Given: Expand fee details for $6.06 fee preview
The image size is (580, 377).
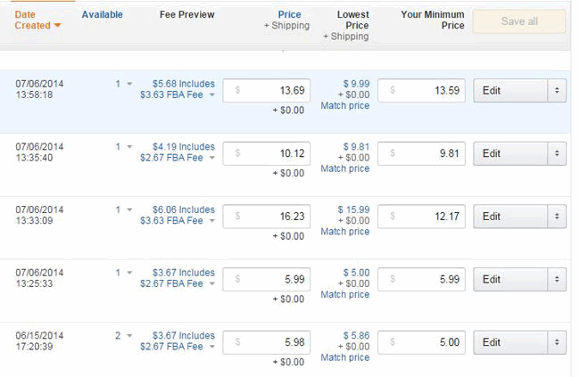Looking at the screenshot, I should tap(212, 221).
